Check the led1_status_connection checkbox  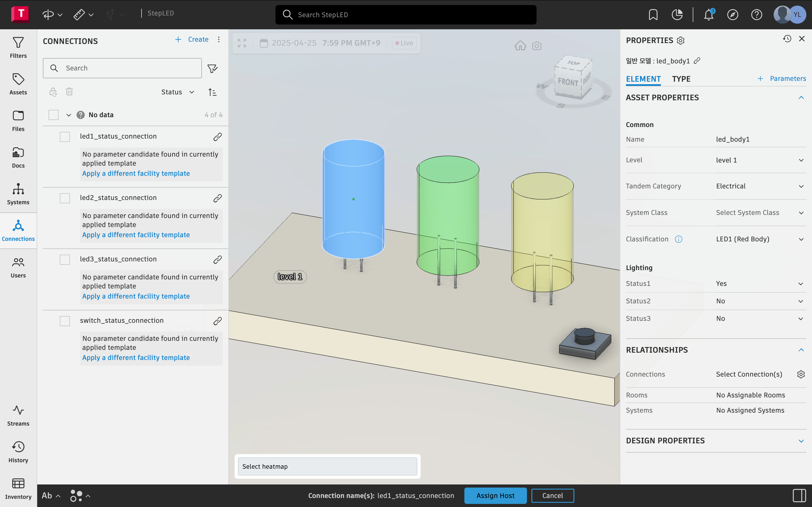pyautogui.click(x=65, y=137)
